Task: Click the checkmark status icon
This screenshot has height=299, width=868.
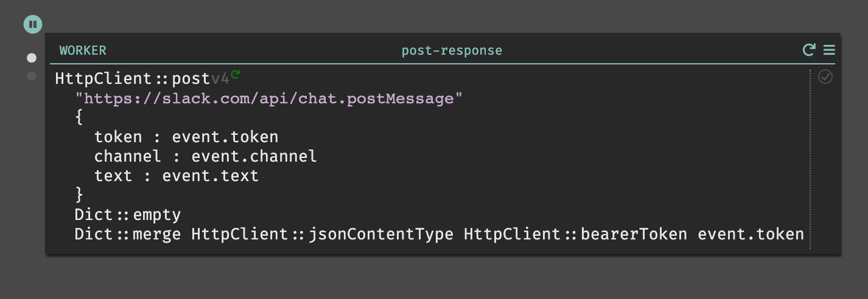Action: (825, 77)
